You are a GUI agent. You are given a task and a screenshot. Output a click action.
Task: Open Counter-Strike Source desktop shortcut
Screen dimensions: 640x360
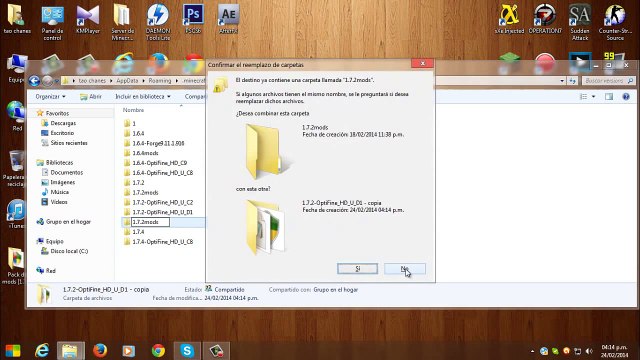(615, 22)
